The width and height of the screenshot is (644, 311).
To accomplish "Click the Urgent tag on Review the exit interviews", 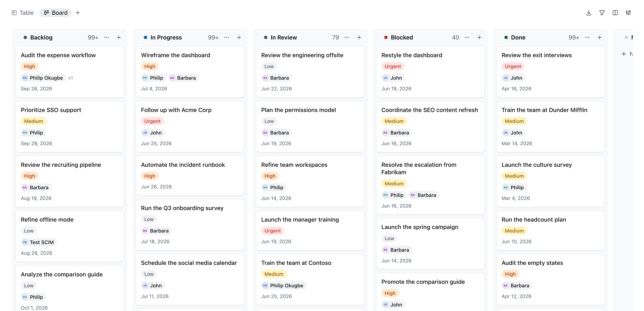I will [513, 67].
